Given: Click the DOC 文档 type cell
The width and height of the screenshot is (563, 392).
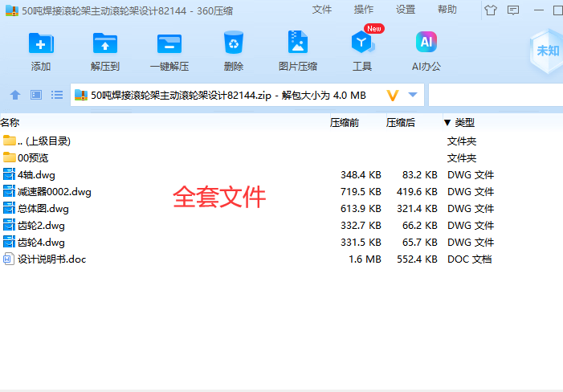Looking at the screenshot, I should (x=469, y=259).
